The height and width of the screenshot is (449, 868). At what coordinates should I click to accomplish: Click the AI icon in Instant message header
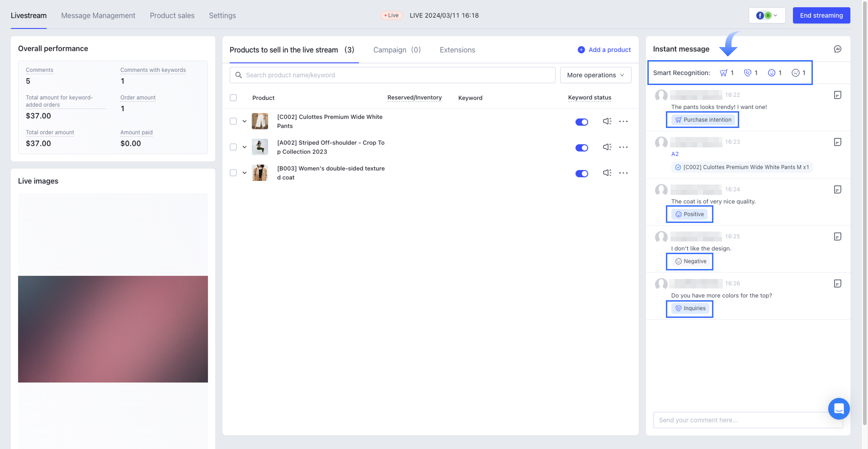pos(837,49)
